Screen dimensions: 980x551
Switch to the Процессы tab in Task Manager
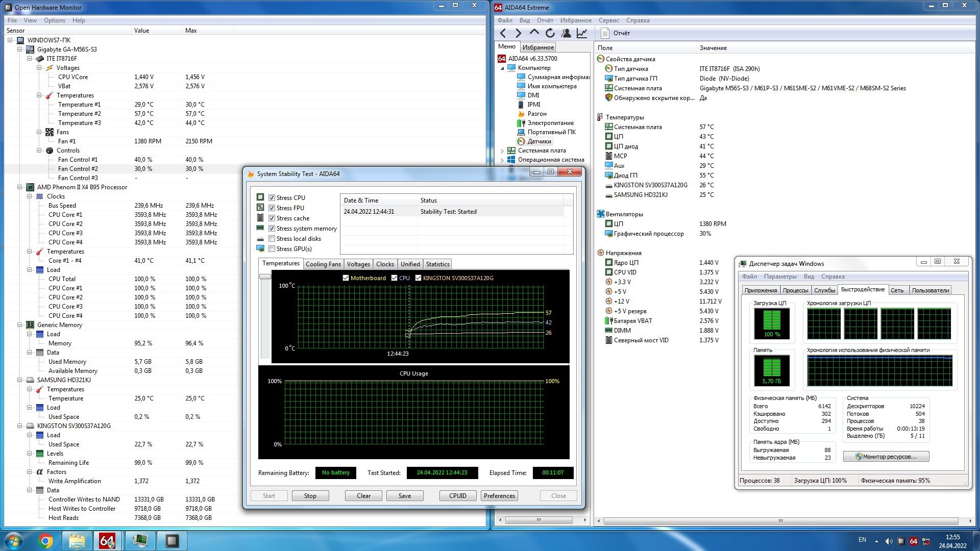[795, 290]
